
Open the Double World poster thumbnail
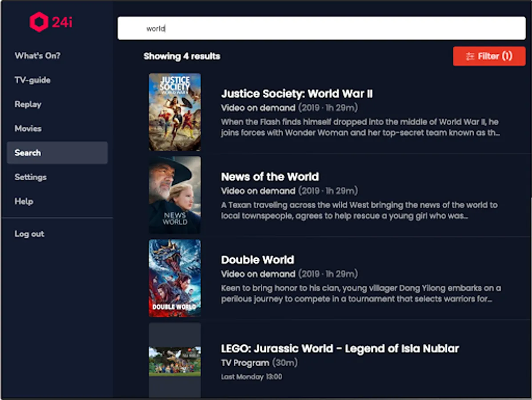175,278
